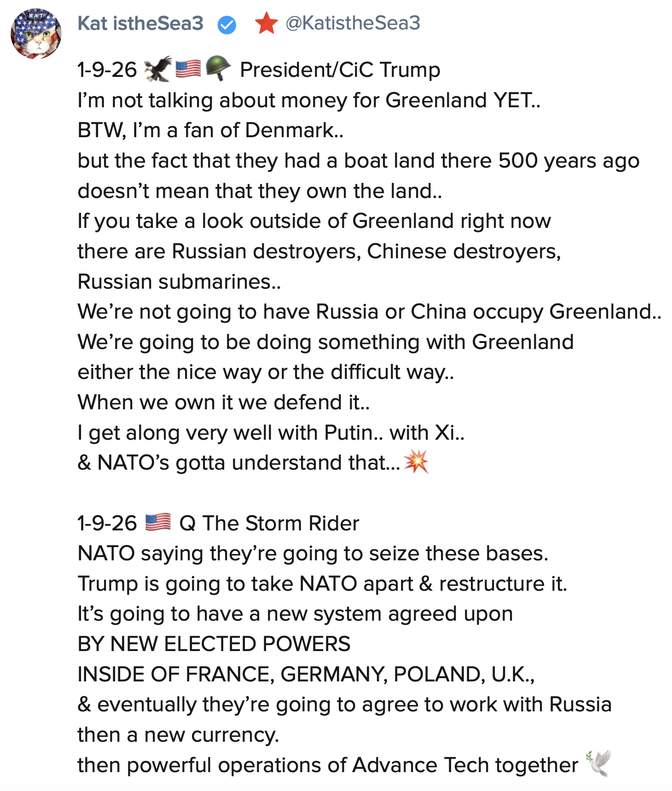Screen dimensions: 672x791
Task: Click the white dove emoji
Action: pyautogui.click(x=598, y=763)
